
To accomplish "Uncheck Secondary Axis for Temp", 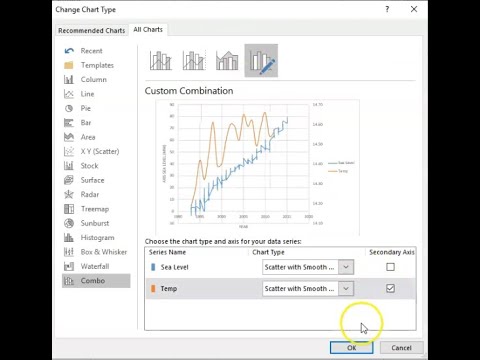I will 390,288.
